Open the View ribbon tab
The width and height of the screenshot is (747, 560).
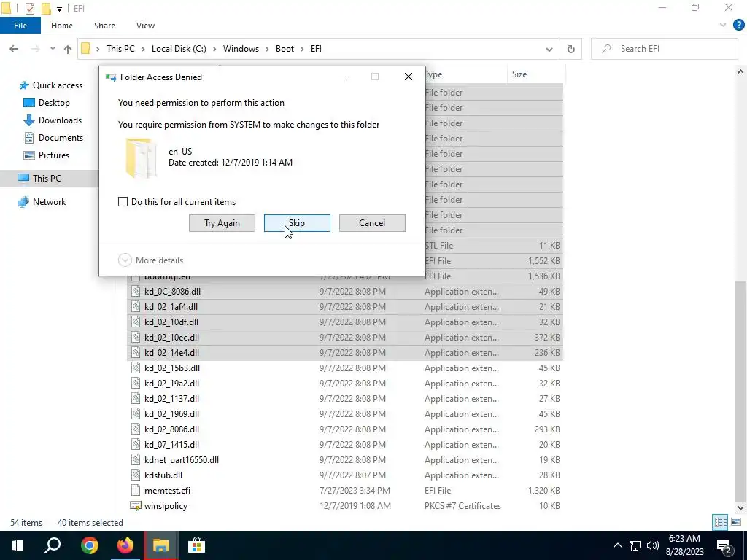(x=145, y=26)
